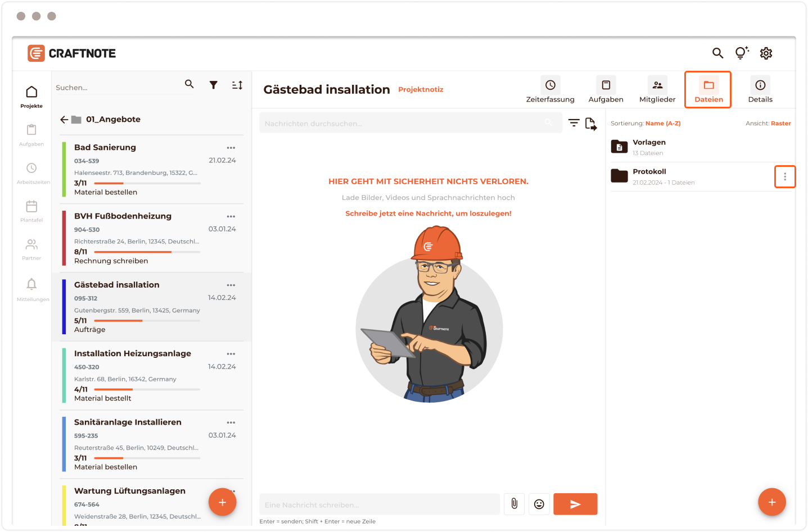Expand options for BVH Fußbodenheizung project
808x532 pixels.
pyautogui.click(x=231, y=216)
